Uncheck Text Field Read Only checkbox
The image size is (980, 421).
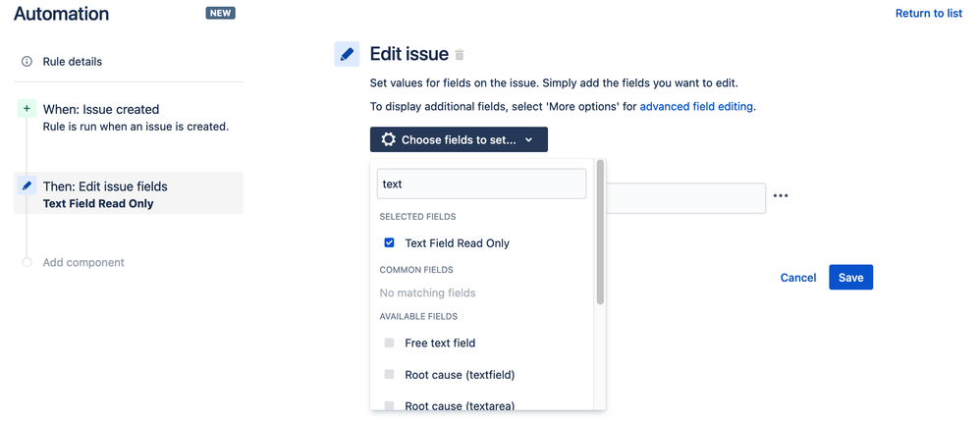click(x=390, y=243)
